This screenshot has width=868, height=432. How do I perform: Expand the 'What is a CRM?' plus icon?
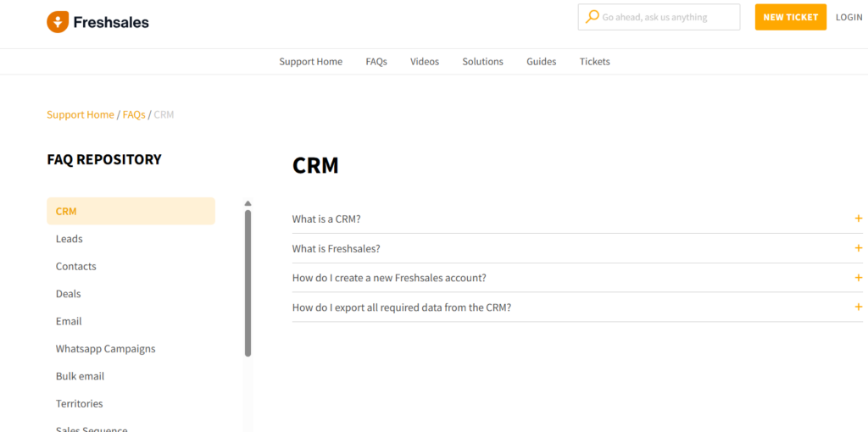click(x=858, y=219)
